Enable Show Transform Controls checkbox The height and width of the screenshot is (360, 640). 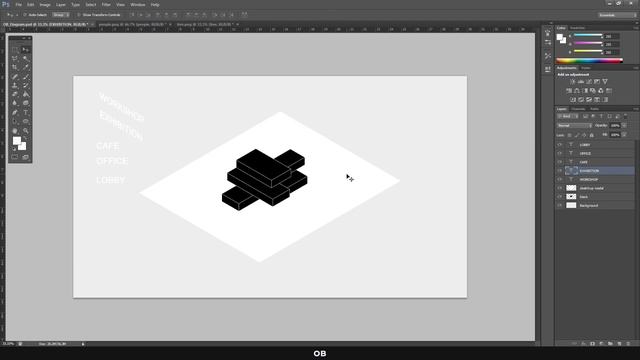point(79,15)
